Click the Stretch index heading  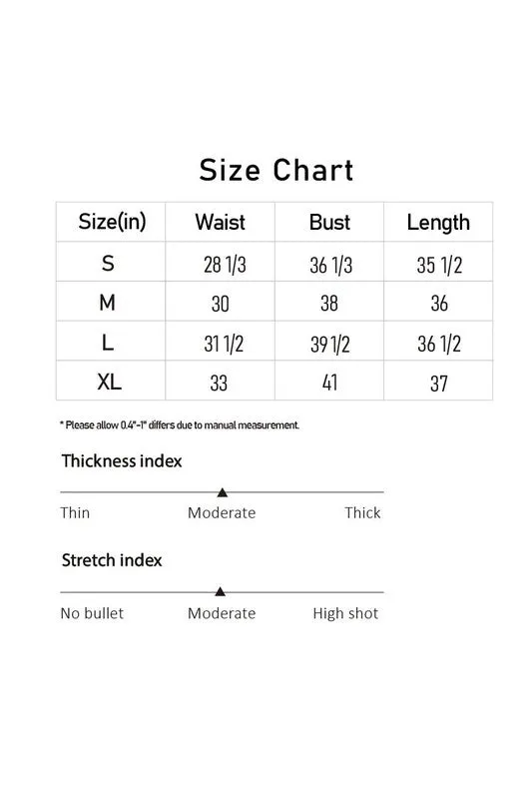[112, 560]
